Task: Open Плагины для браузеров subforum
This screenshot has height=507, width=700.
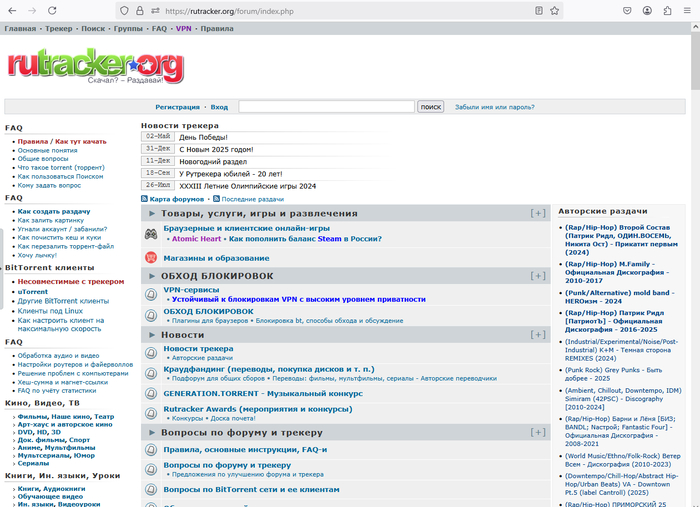Action: pyautogui.click(x=210, y=320)
